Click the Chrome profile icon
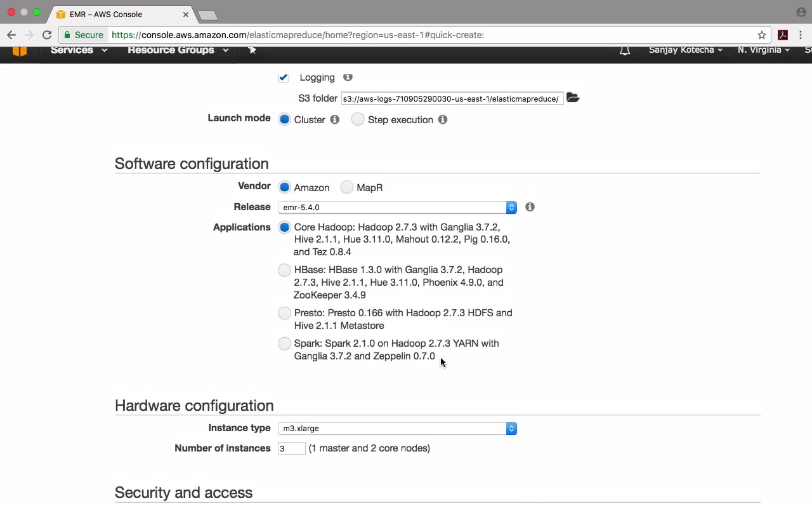 tap(801, 12)
